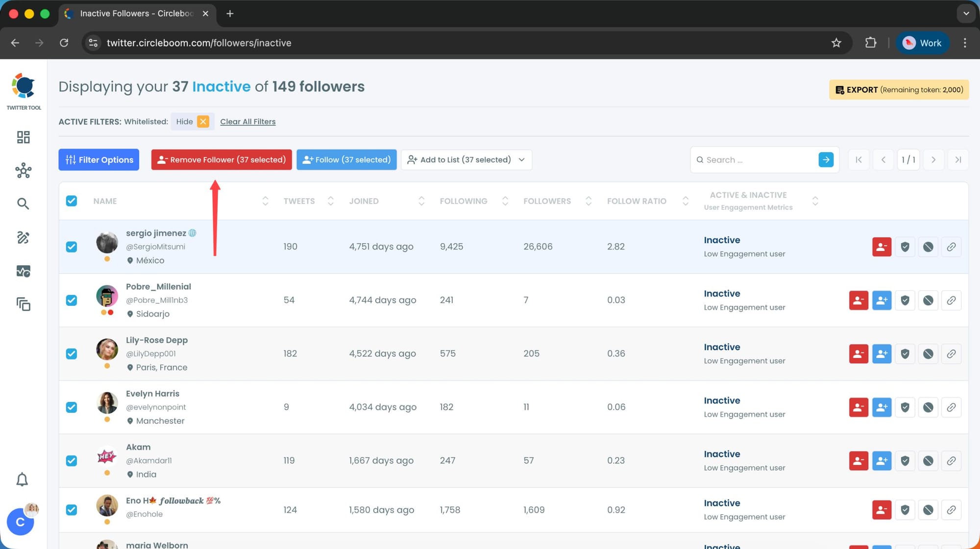Select the compose/edit icon in the sidebar

pyautogui.click(x=23, y=237)
